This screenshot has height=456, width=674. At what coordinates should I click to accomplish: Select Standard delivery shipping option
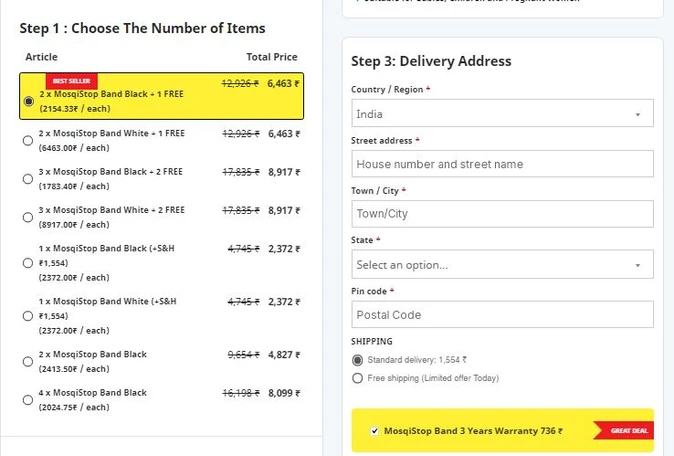click(x=358, y=360)
